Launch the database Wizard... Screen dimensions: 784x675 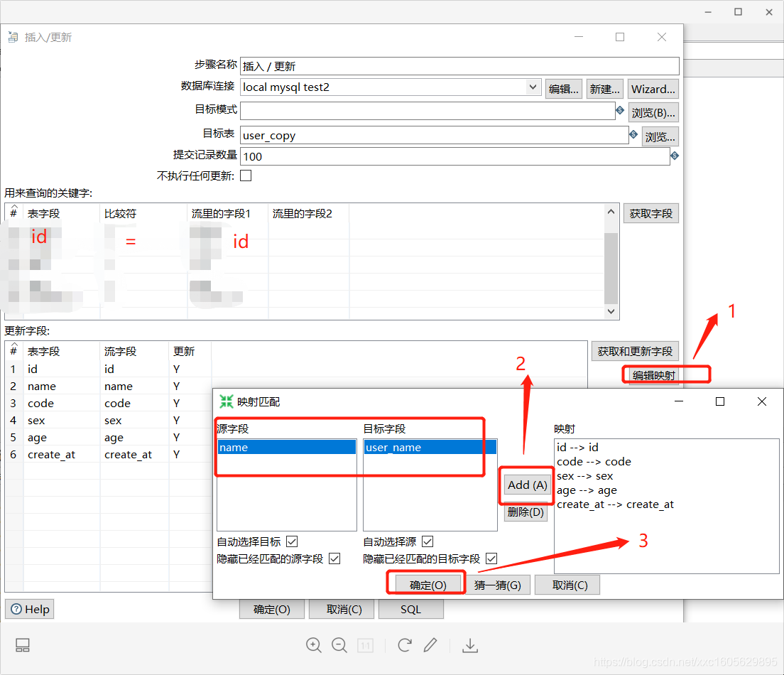point(653,89)
